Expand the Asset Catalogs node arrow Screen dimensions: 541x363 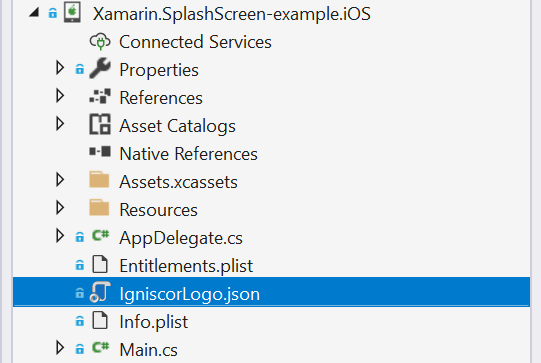coord(60,124)
